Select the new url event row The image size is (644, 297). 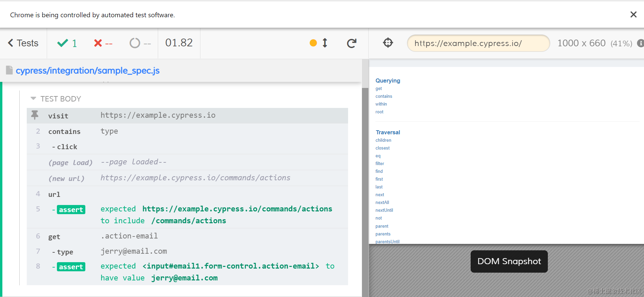[187, 178]
